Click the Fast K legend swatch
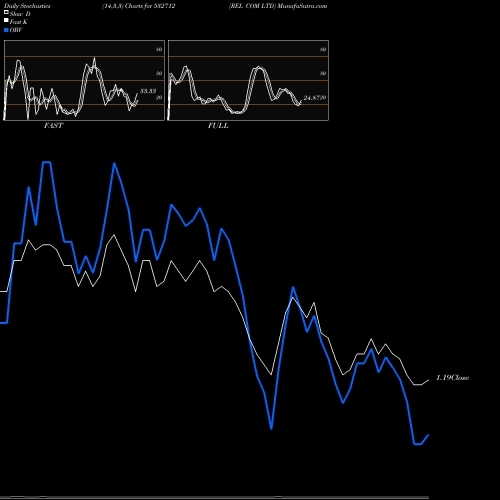 click(6, 21)
